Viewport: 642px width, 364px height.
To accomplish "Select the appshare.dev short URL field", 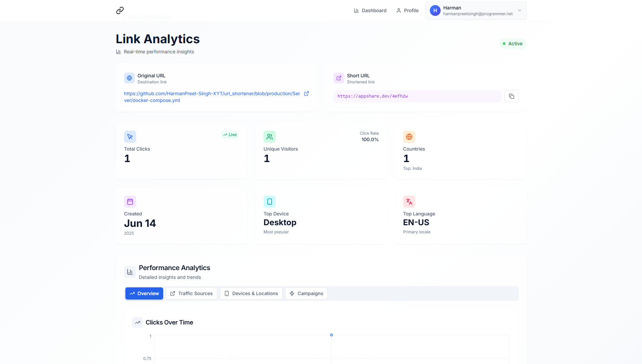I will click(417, 96).
